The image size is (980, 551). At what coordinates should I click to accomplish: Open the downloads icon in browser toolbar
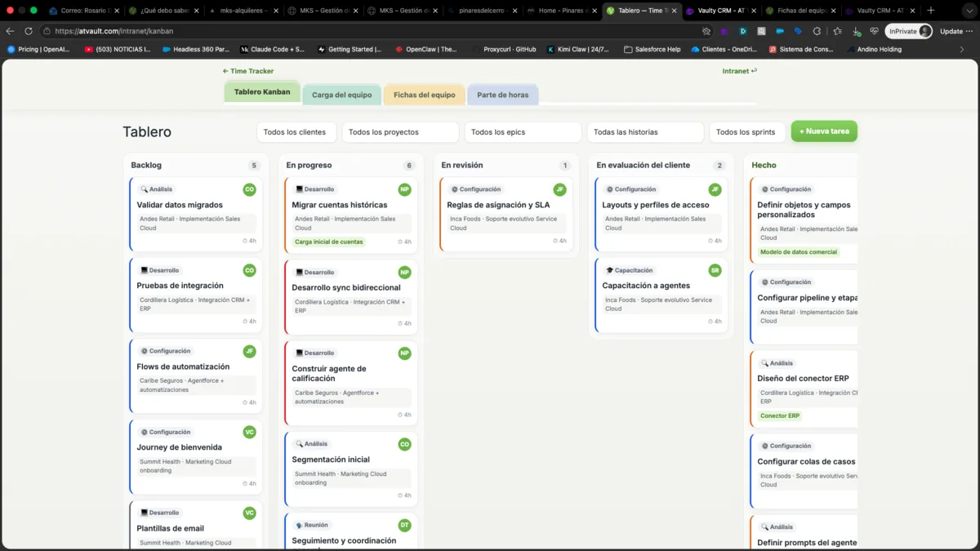(x=856, y=31)
